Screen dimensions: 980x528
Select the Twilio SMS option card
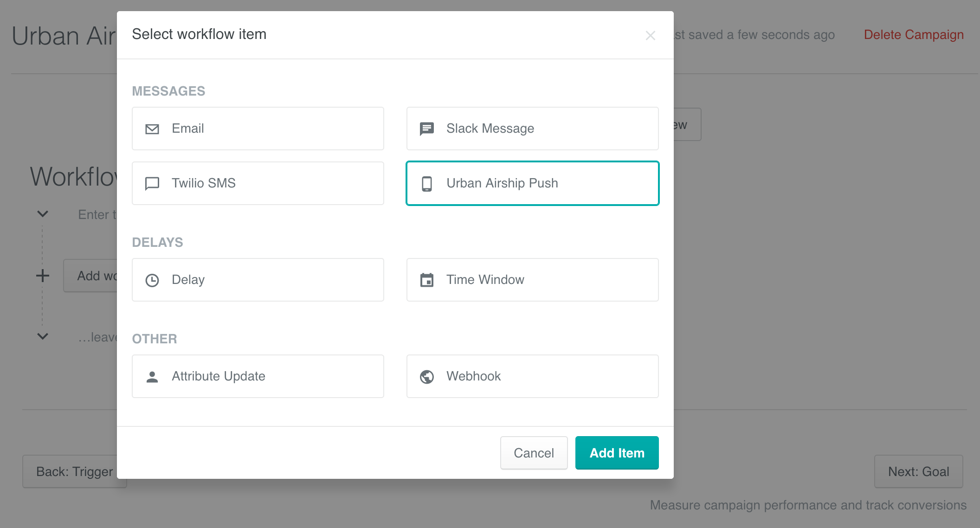coord(258,183)
